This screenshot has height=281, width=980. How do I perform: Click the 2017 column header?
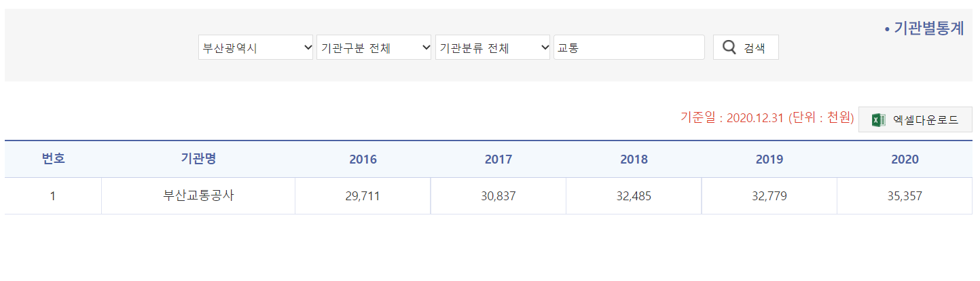tap(498, 160)
